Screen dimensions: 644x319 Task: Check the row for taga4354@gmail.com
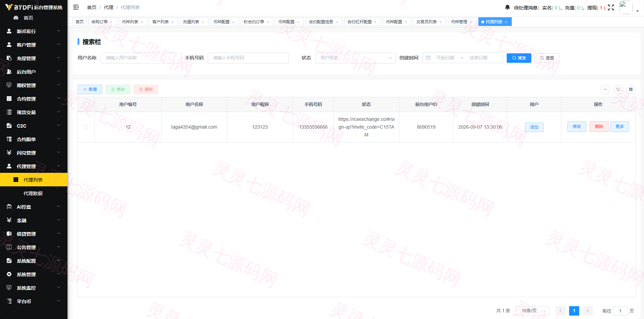click(x=86, y=127)
